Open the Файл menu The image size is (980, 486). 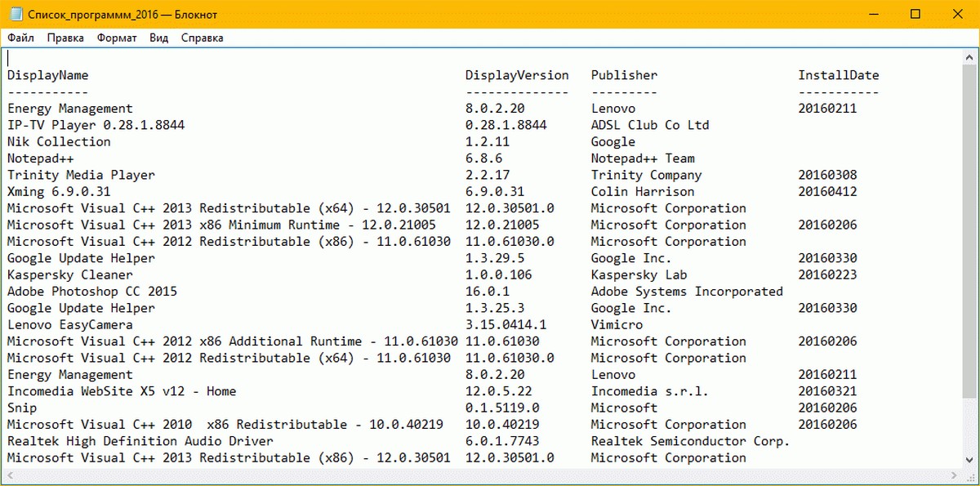(x=21, y=38)
